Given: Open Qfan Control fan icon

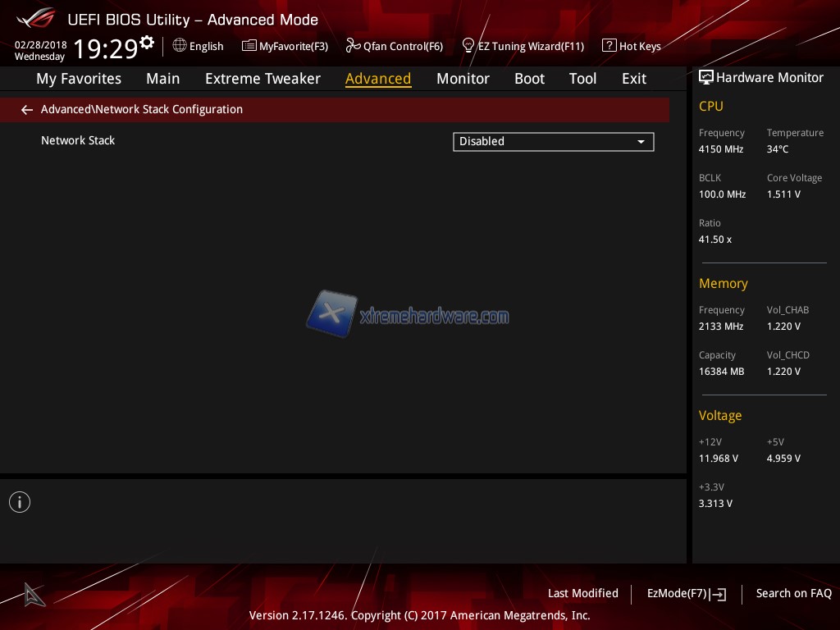Looking at the screenshot, I should tap(354, 46).
